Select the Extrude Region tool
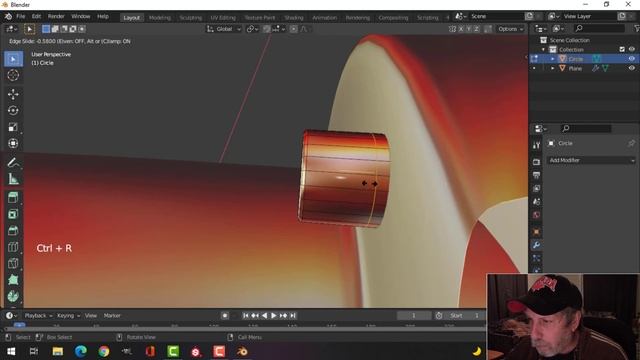This screenshot has height=360, width=640. [13, 198]
